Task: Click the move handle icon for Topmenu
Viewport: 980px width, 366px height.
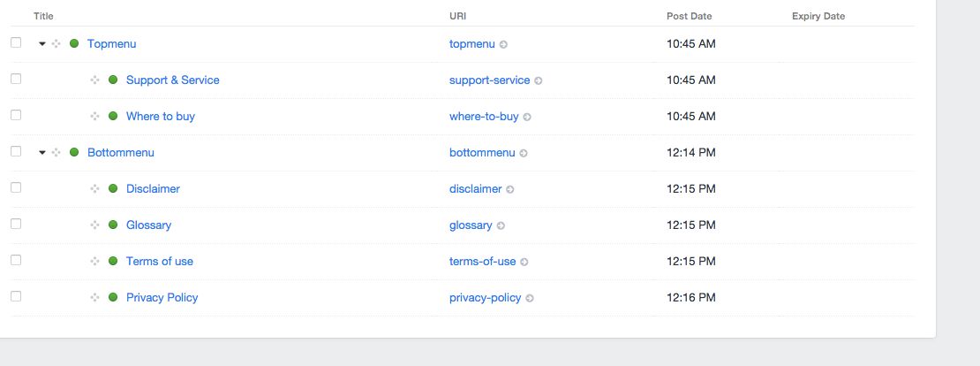Action: [57, 44]
